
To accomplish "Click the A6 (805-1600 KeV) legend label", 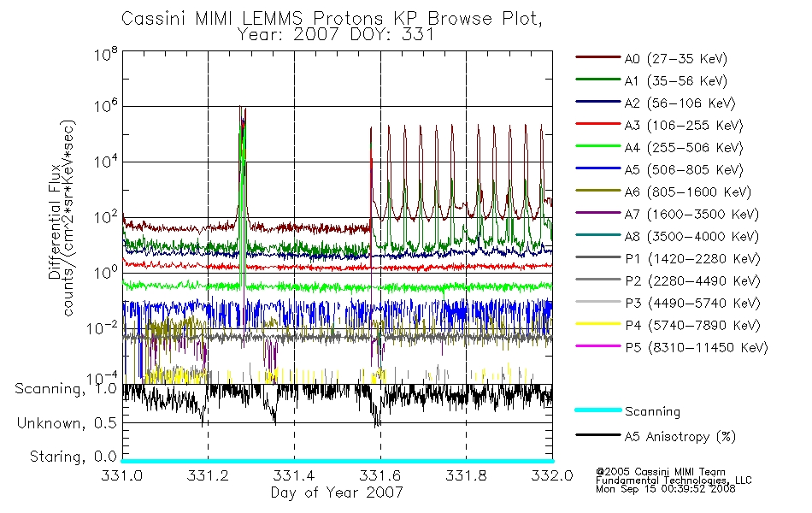I will pyautogui.click(x=688, y=192).
